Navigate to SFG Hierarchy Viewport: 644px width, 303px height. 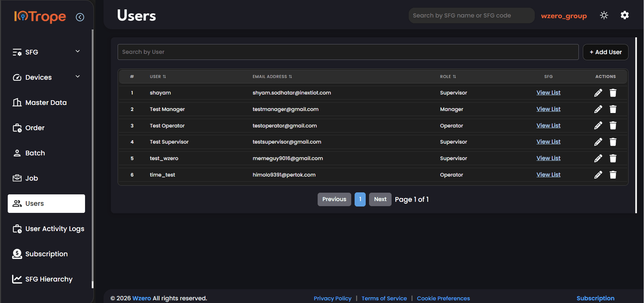point(46,279)
